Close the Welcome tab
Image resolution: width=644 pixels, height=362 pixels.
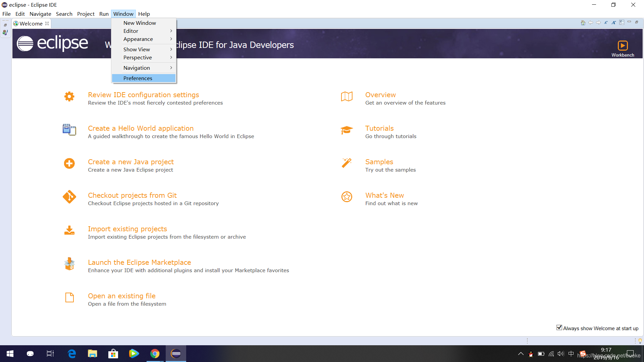(47, 23)
